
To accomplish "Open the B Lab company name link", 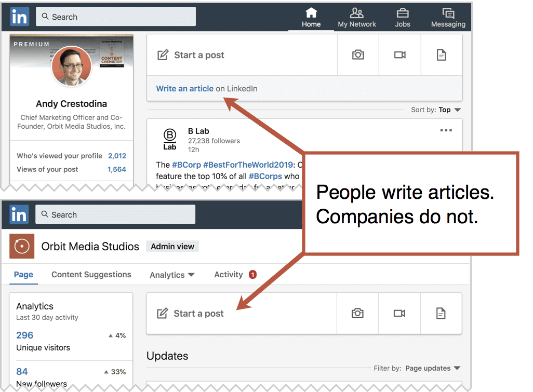I will 198,131.
